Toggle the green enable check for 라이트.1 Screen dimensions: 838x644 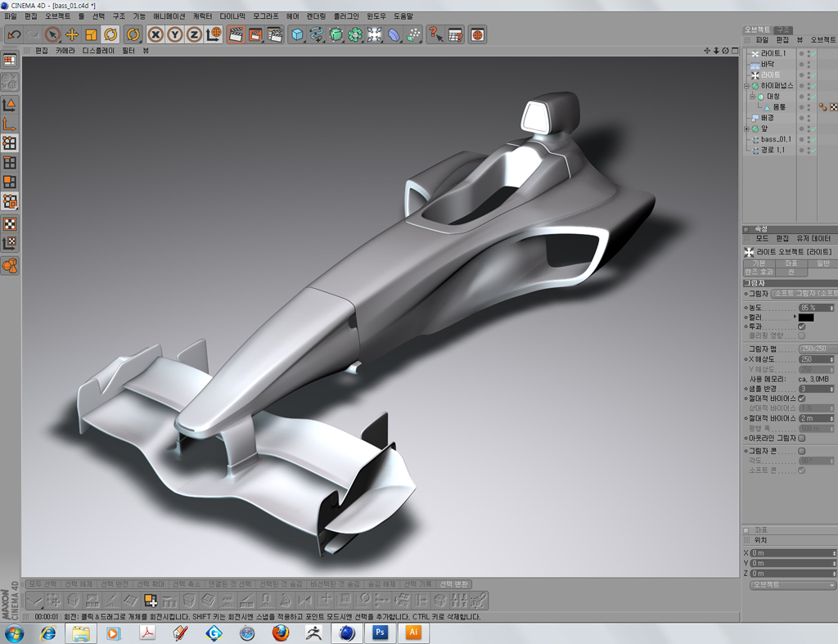coord(813,53)
